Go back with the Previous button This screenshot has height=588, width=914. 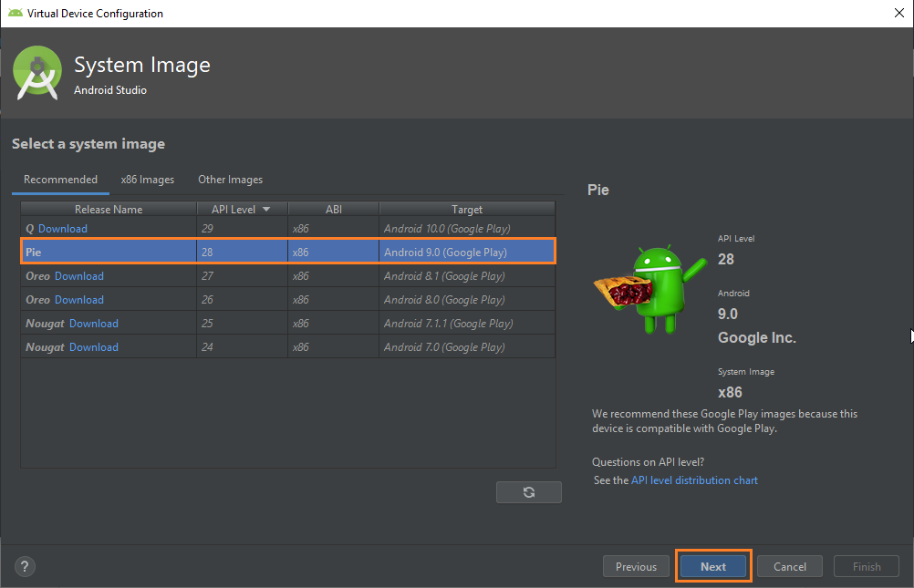(x=636, y=566)
